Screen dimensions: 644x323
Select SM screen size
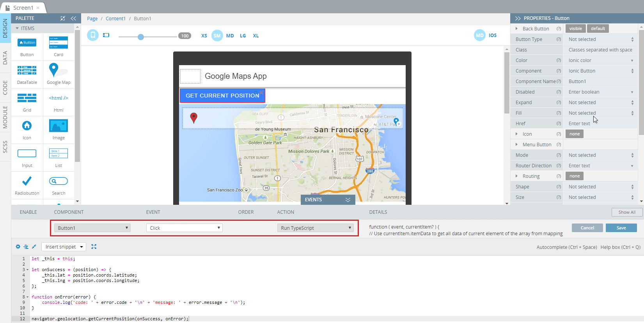click(217, 35)
